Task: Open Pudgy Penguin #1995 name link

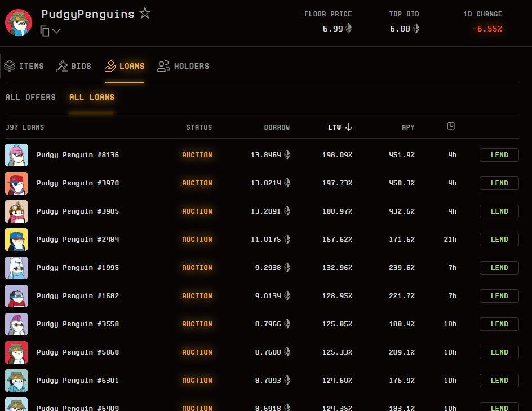Action: click(78, 268)
